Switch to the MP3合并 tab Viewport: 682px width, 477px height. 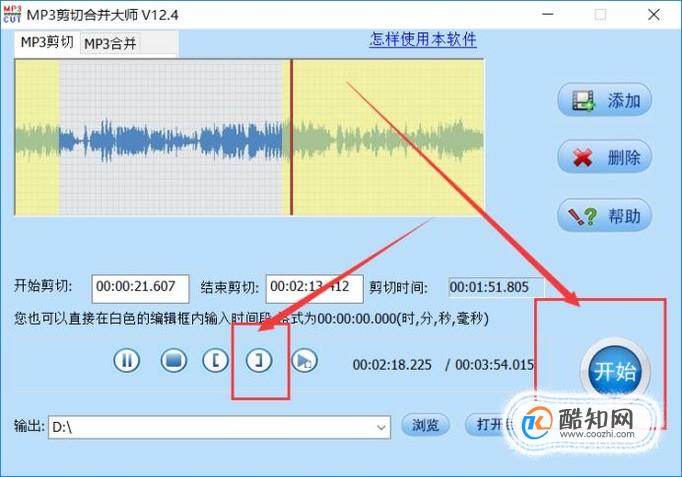(x=110, y=43)
